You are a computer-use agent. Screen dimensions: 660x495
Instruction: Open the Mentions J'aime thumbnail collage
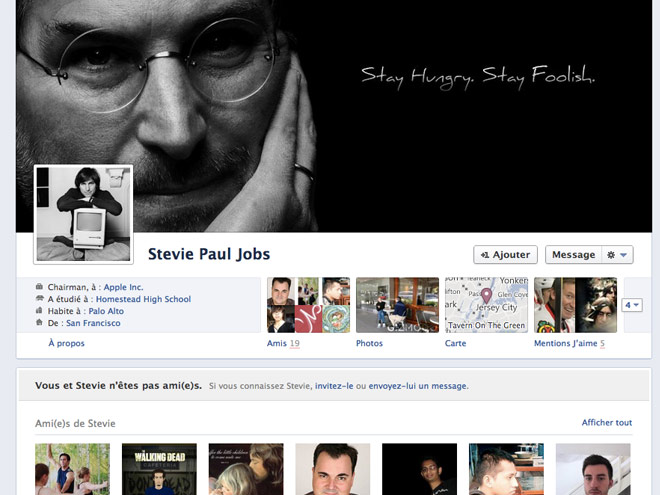pyautogui.click(x=575, y=305)
